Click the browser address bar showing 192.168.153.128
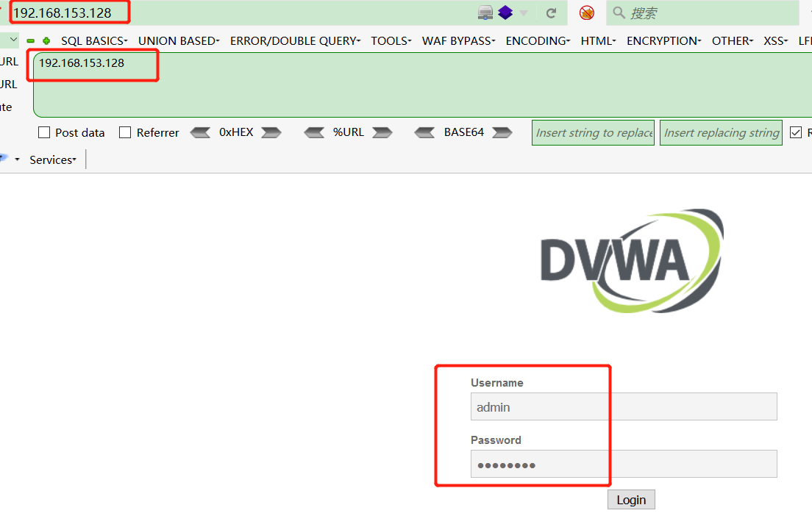The height and width of the screenshot is (527, 812). pyautogui.click(x=238, y=13)
